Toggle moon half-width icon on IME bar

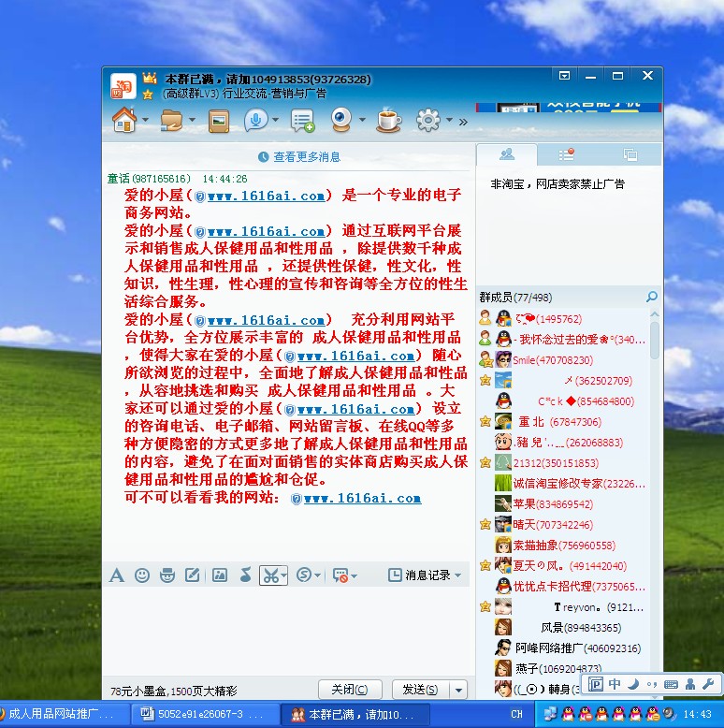pos(633,684)
